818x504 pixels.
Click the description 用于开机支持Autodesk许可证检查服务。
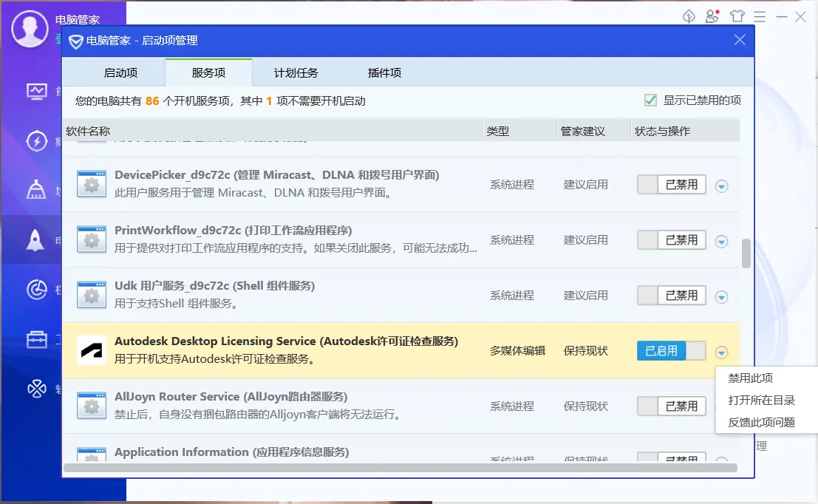215,359
